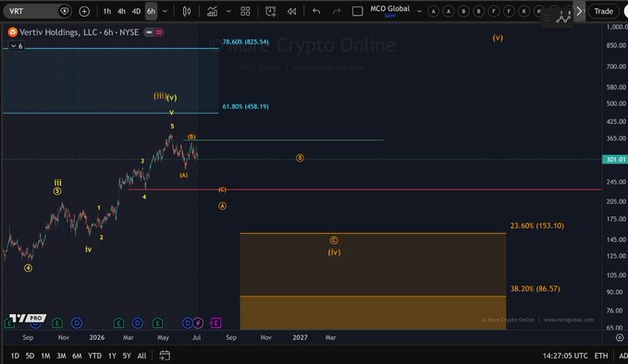Open the indicator templates grid icon
Viewport: 628px width, 364px height.
(x=245, y=11)
